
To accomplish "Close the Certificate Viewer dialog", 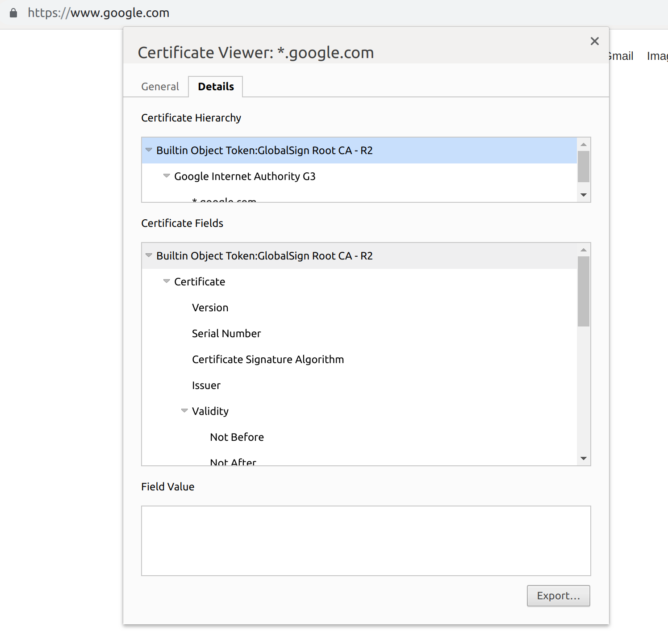I will (594, 41).
